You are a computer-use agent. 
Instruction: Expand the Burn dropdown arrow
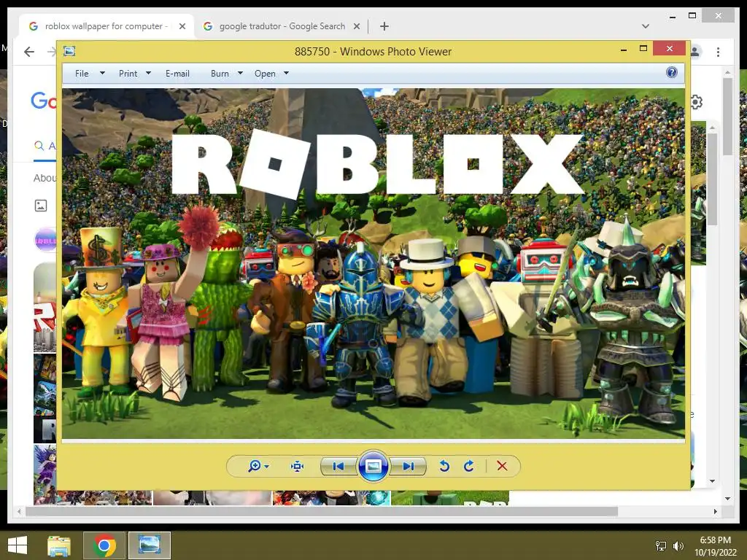point(240,74)
